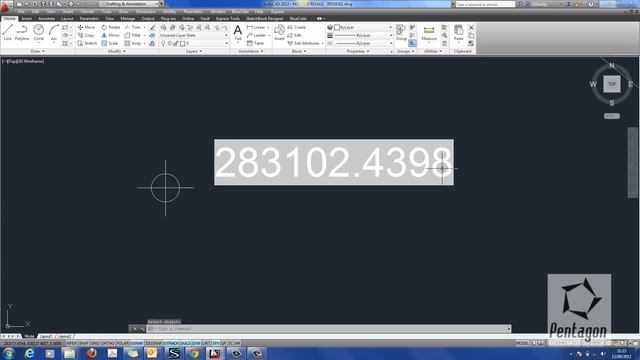Select the Polyline tool
Viewport: 640px width, 360px height.
tap(22, 32)
